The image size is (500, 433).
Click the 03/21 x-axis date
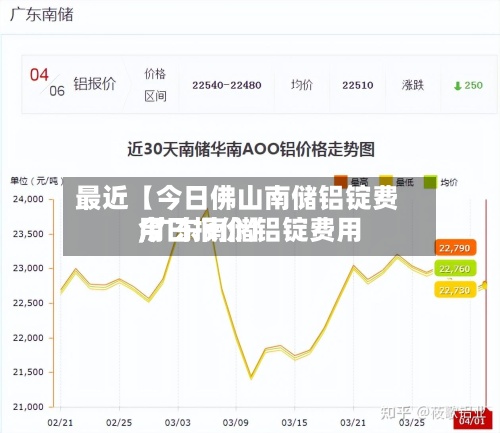[x=353, y=423]
